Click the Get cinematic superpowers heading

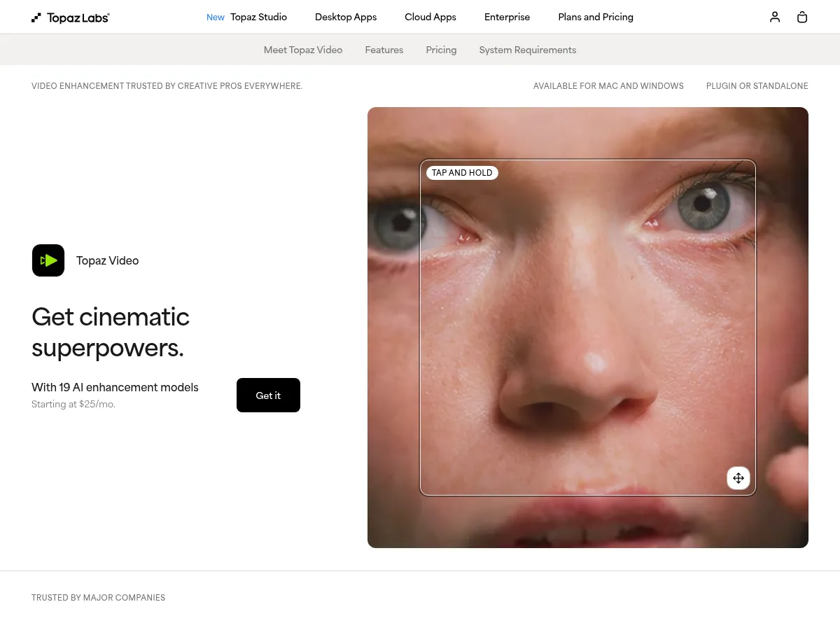tap(111, 332)
